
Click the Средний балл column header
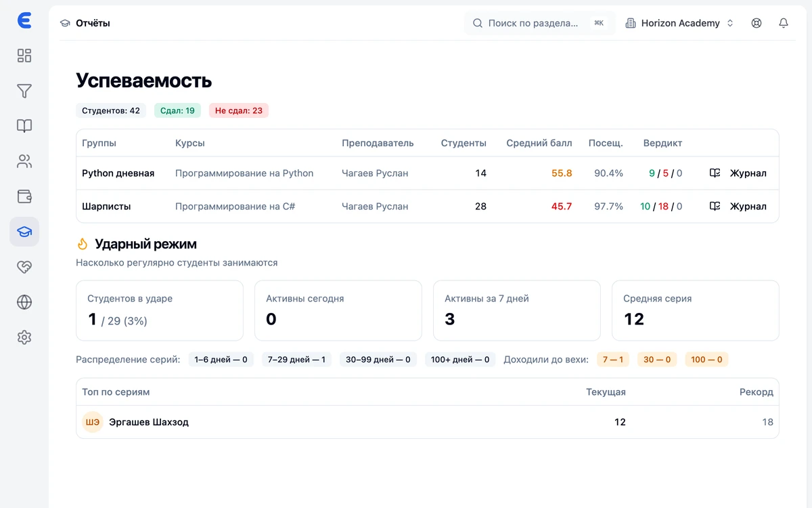point(539,144)
